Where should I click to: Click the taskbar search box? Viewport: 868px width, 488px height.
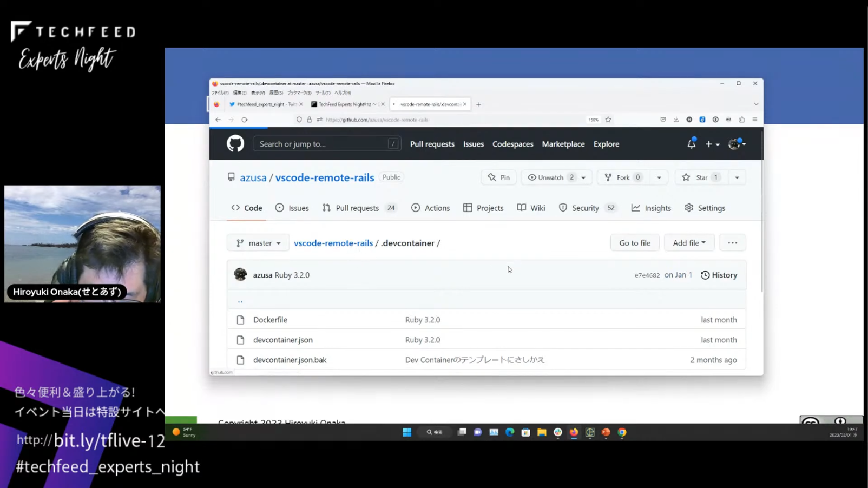click(435, 432)
